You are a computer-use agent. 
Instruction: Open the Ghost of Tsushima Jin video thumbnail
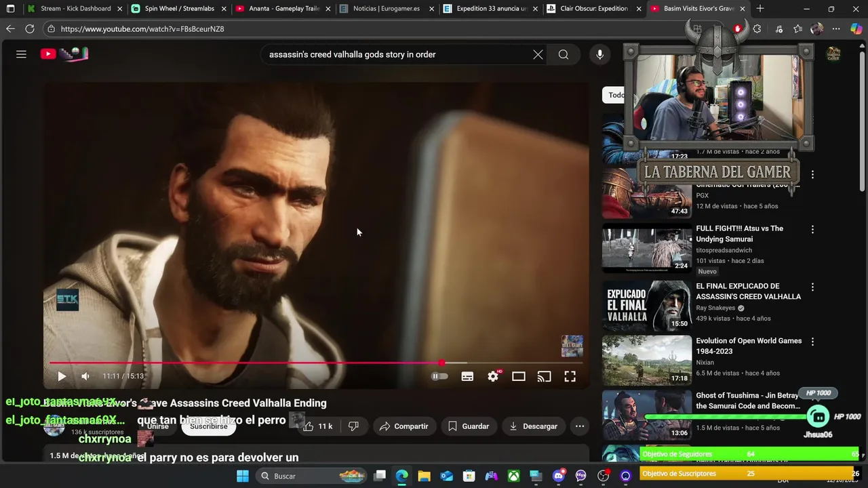(647, 415)
